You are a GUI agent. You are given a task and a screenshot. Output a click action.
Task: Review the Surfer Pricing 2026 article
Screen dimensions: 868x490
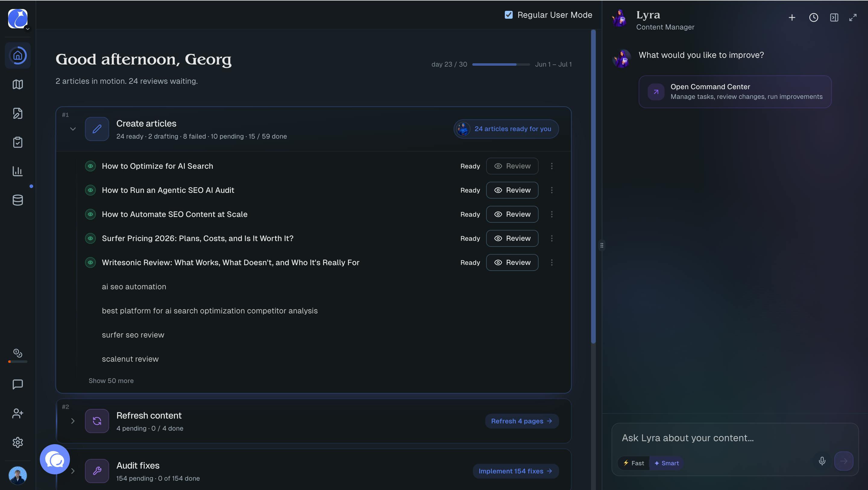click(512, 239)
